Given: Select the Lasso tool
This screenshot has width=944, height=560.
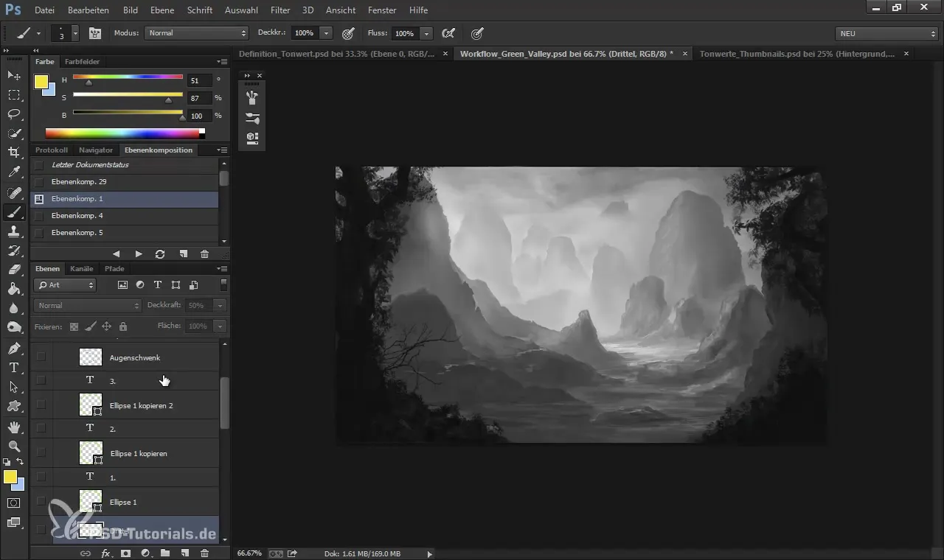Looking at the screenshot, I should click(x=14, y=114).
